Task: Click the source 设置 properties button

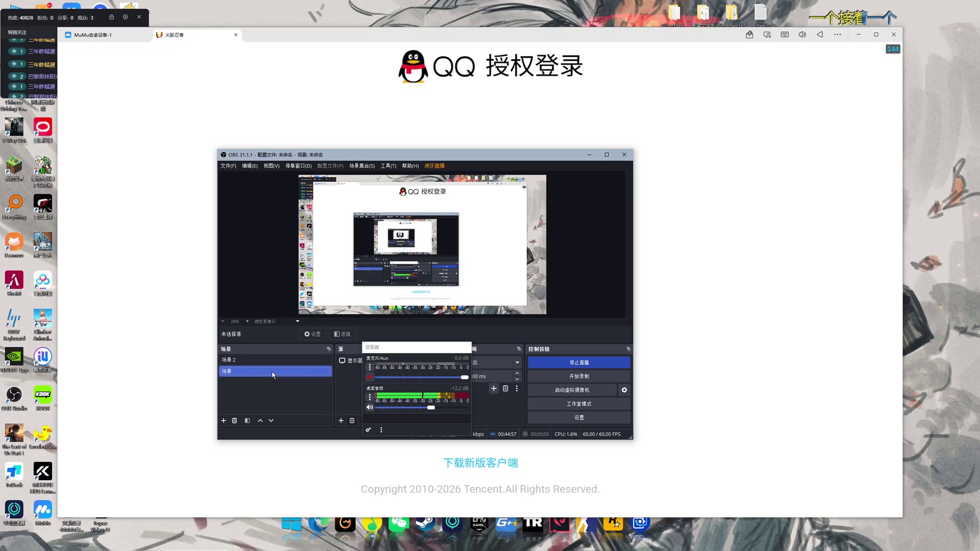Action: (x=312, y=334)
